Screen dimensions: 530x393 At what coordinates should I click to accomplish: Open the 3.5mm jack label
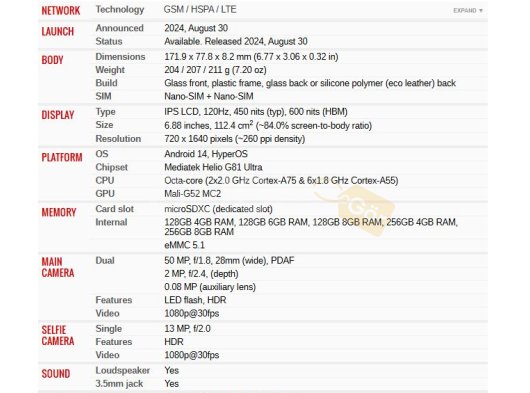tap(119, 384)
